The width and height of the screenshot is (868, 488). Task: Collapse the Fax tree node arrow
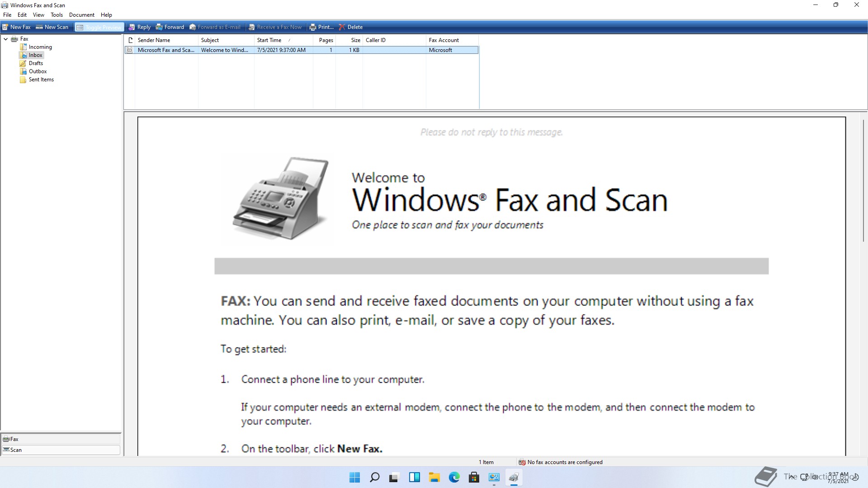tap(5, 39)
